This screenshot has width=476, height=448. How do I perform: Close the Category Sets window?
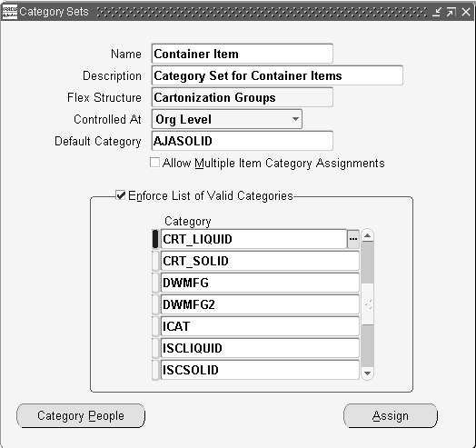[x=466, y=12]
